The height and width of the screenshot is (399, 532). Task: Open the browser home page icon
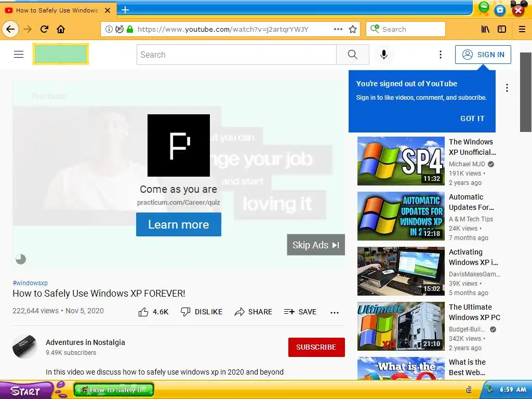tap(61, 29)
